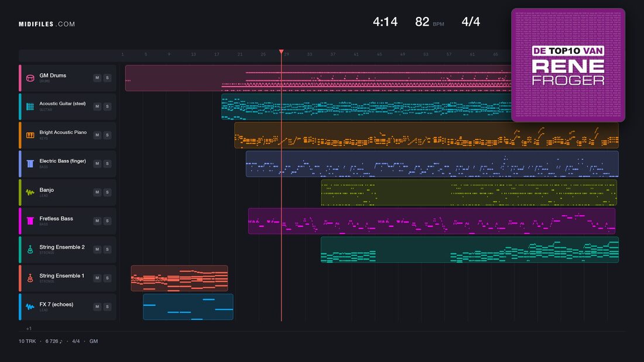Image resolution: width=644 pixels, height=362 pixels.
Task: Mute the FX 7 (echoes) track
Action: (97, 306)
